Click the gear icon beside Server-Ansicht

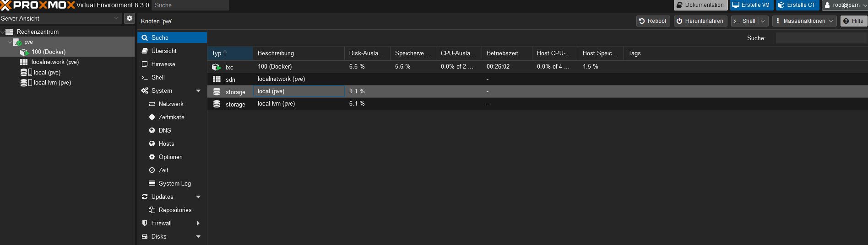click(130, 18)
